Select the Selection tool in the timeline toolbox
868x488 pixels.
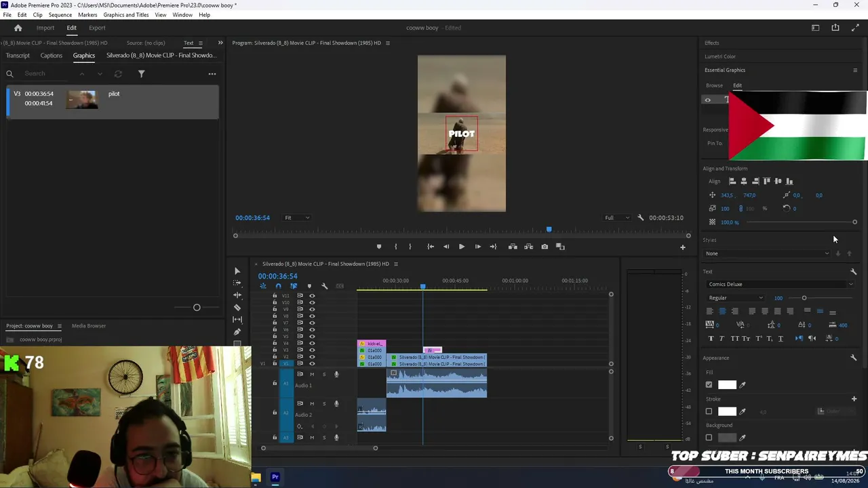pyautogui.click(x=237, y=271)
